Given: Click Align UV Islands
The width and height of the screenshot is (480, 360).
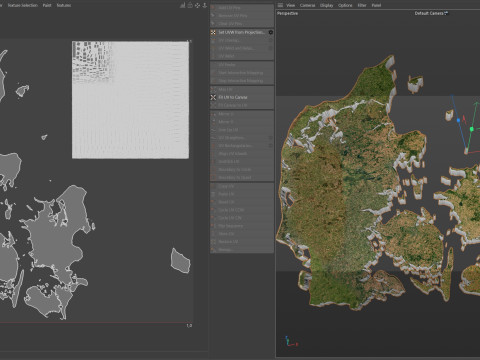Looking at the screenshot, I should tap(242, 154).
